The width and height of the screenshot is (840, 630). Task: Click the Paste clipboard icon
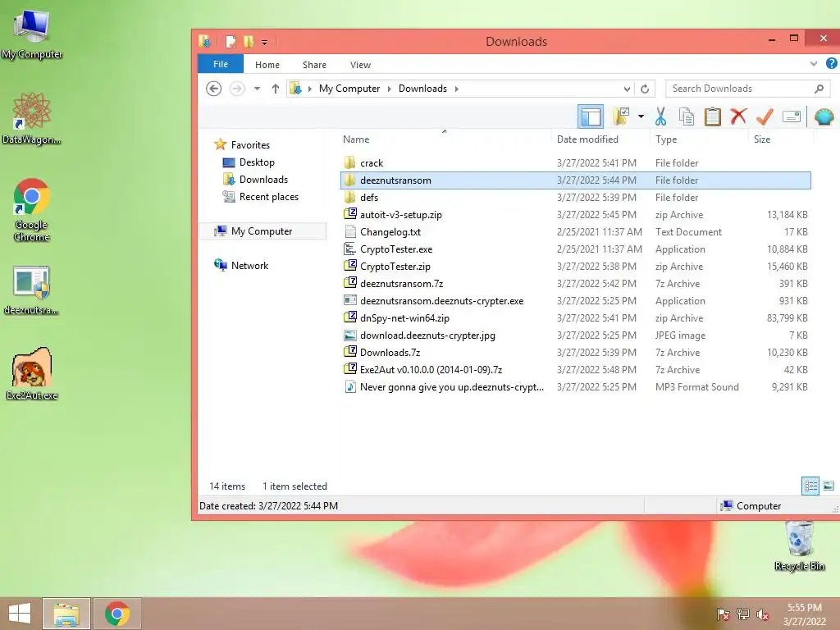coord(713,116)
